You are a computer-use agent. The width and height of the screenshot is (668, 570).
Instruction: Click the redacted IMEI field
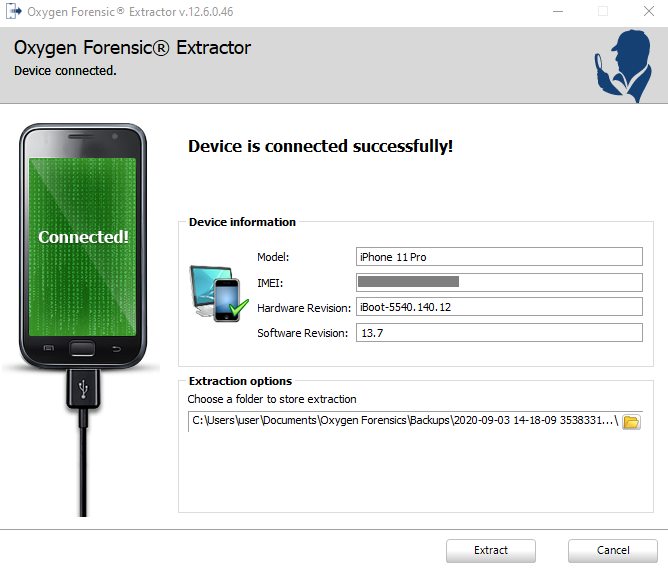[499, 282]
